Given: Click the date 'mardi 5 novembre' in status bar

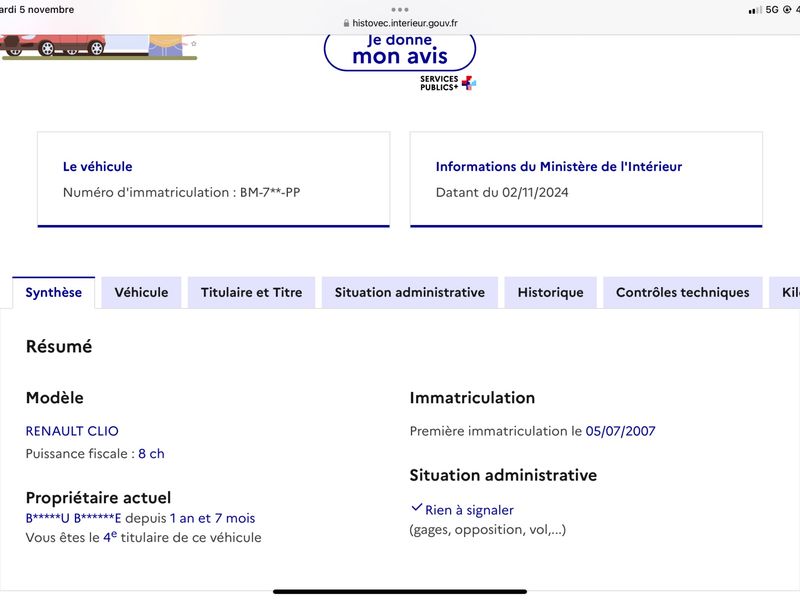Looking at the screenshot, I should (x=37, y=10).
